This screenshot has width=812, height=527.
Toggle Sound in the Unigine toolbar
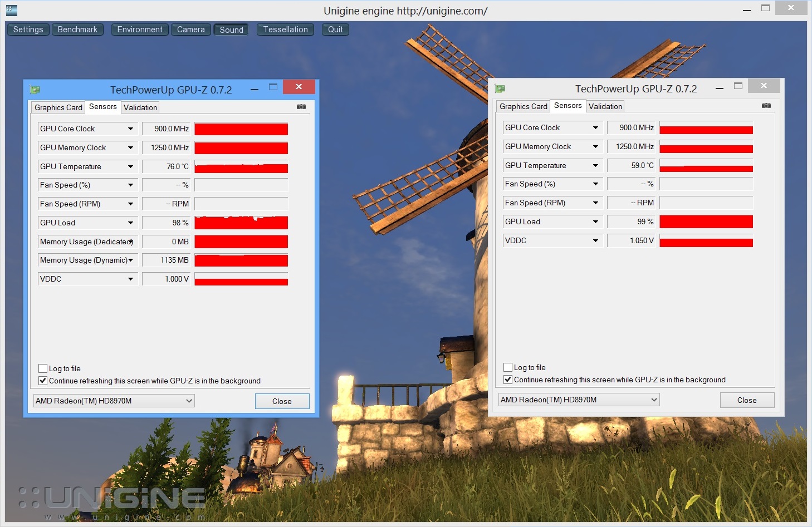(x=232, y=29)
